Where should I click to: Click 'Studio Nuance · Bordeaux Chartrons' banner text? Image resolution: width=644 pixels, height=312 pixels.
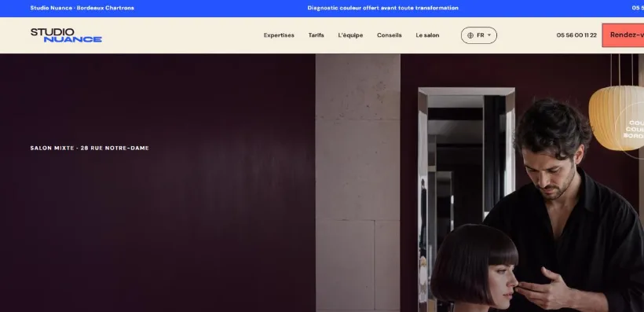click(x=82, y=8)
